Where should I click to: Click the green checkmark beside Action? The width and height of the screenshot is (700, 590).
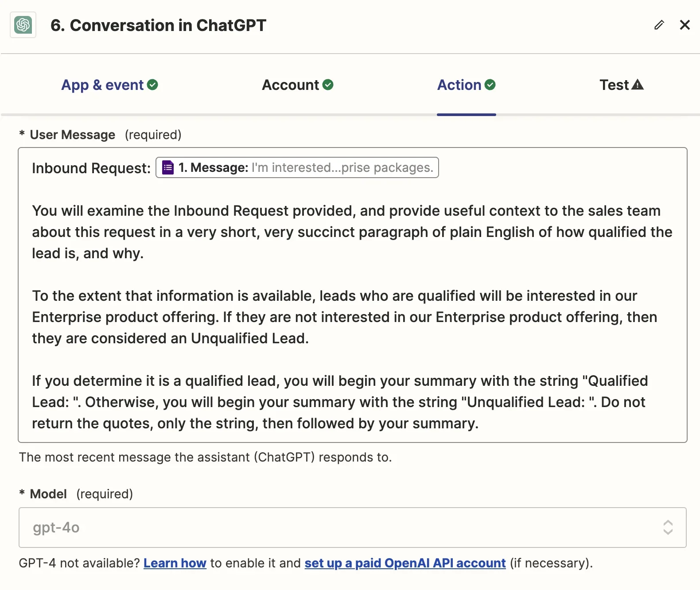(x=490, y=85)
